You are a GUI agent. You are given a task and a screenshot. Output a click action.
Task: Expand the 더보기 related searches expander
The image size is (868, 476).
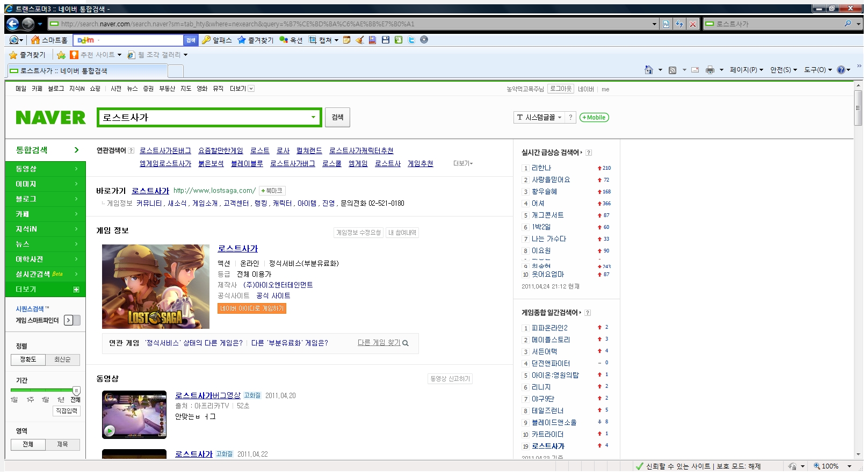tap(463, 163)
